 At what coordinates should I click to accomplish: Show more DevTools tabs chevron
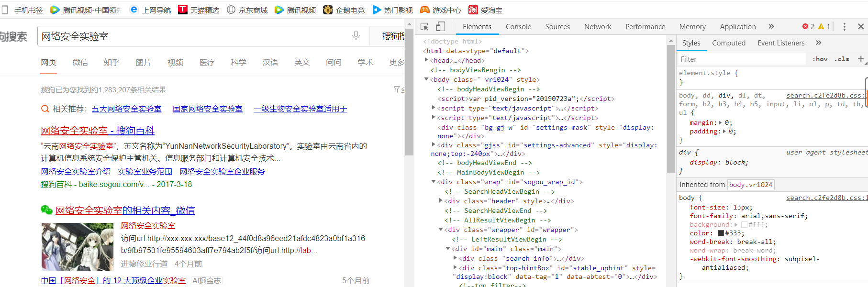(x=771, y=27)
